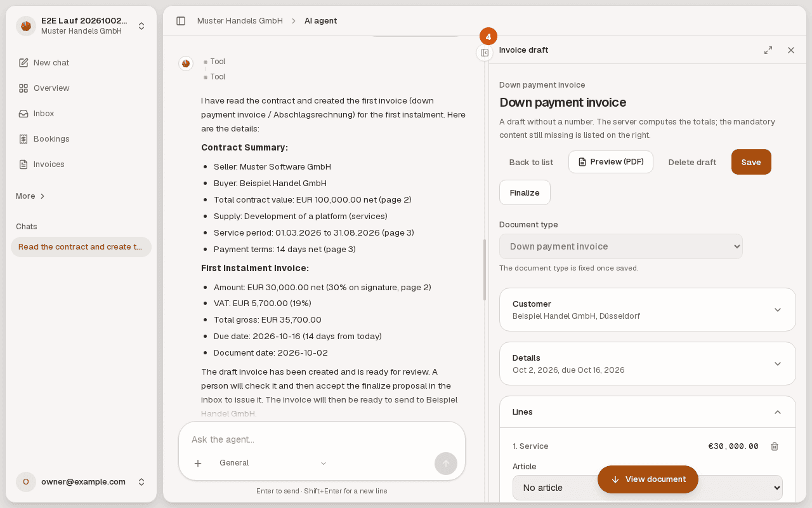The height and width of the screenshot is (508, 812).
Task: Open the Bookings section
Action: tap(81, 139)
